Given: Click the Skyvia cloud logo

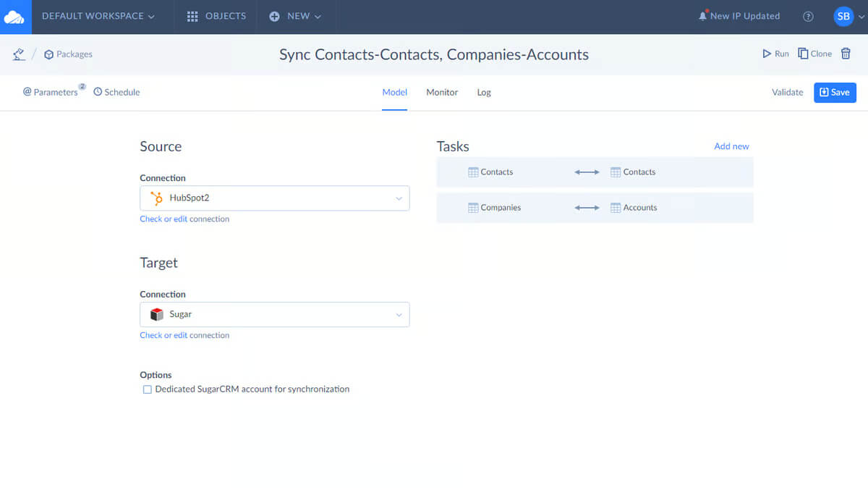Looking at the screenshot, I should [15, 17].
